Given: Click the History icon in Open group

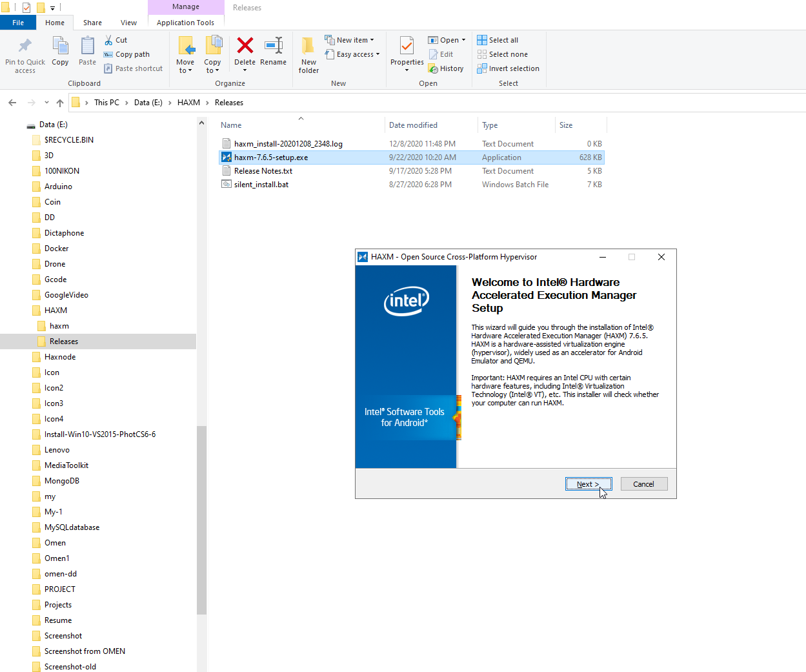Looking at the screenshot, I should pyautogui.click(x=434, y=68).
